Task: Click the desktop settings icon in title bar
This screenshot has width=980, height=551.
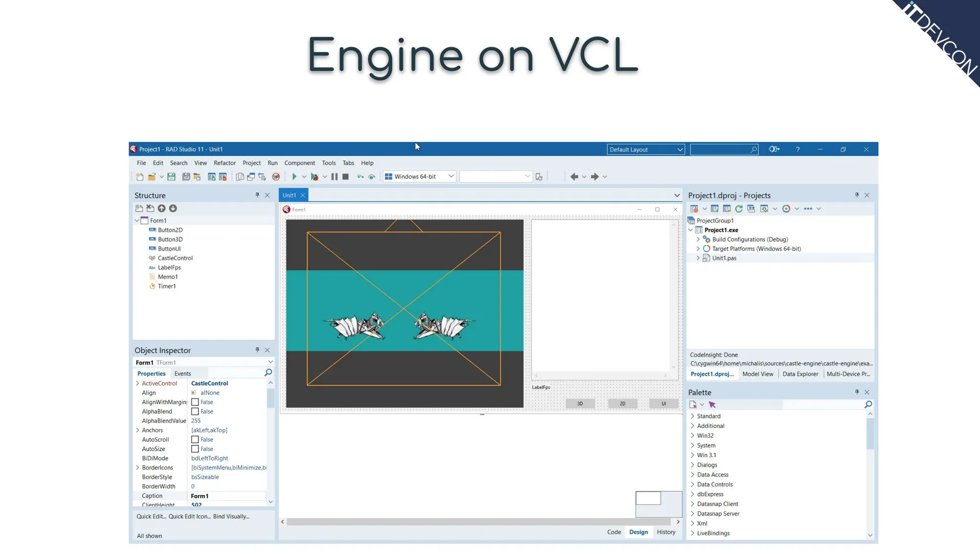Action: (x=774, y=149)
